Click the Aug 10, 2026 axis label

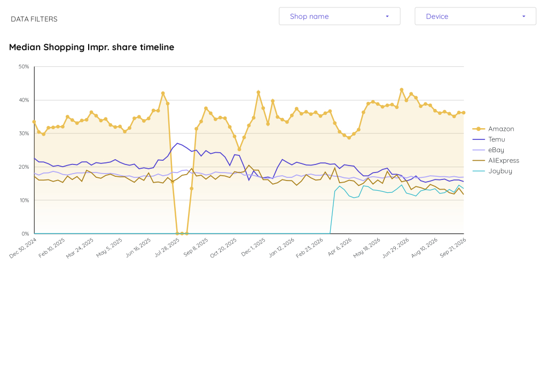(x=424, y=248)
